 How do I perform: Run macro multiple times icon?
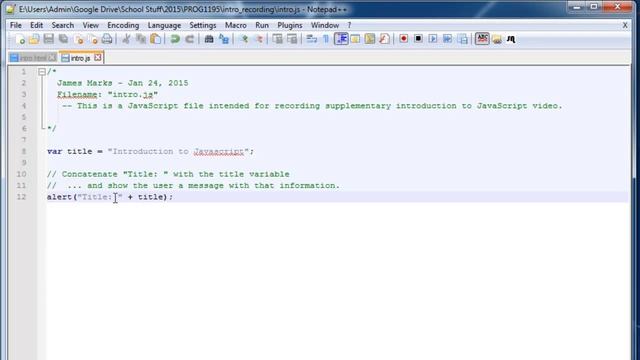pyautogui.click(x=447, y=39)
